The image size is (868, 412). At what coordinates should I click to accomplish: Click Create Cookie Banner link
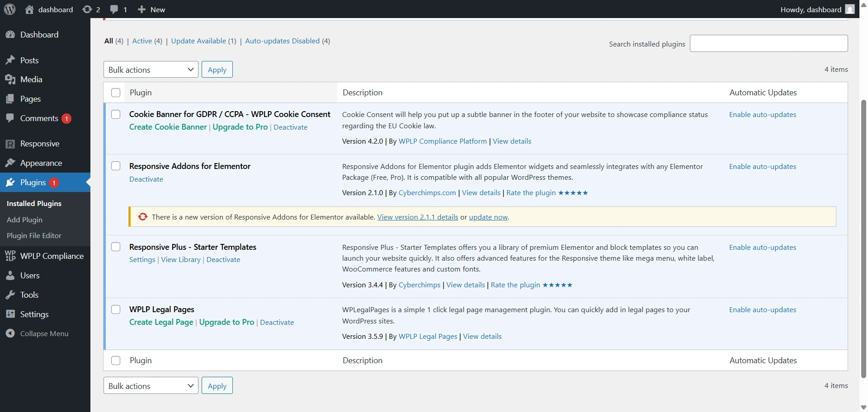tap(168, 127)
